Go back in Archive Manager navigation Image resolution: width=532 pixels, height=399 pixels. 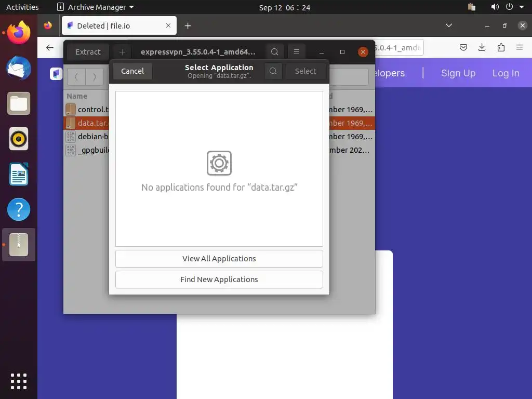click(x=76, y=77)
